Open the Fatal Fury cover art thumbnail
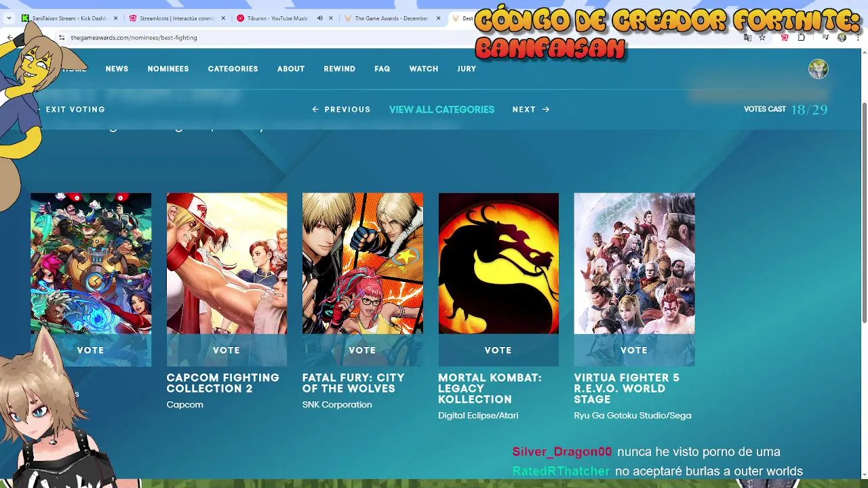868x488 pixels. coord(362,264)
